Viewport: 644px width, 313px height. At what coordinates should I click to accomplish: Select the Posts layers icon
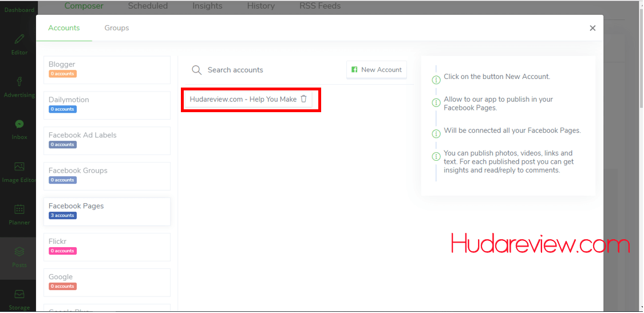pyautogui.click(x=19, y=252)
